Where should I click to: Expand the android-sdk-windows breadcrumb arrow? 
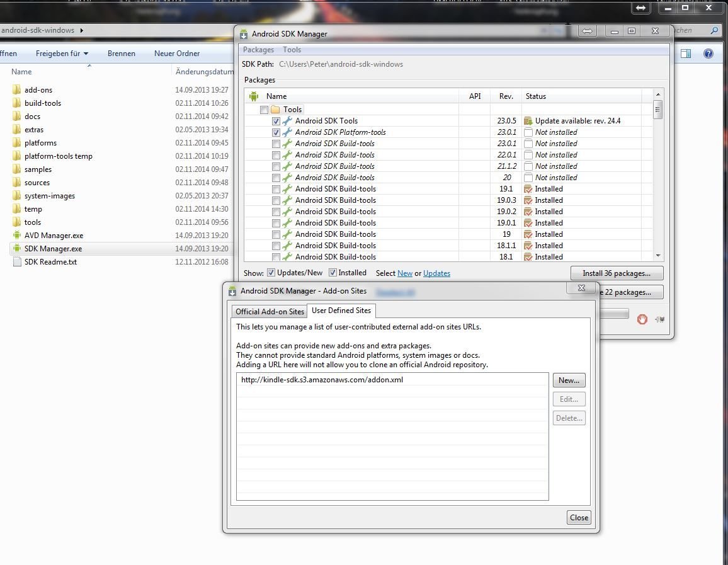[82, 30]
